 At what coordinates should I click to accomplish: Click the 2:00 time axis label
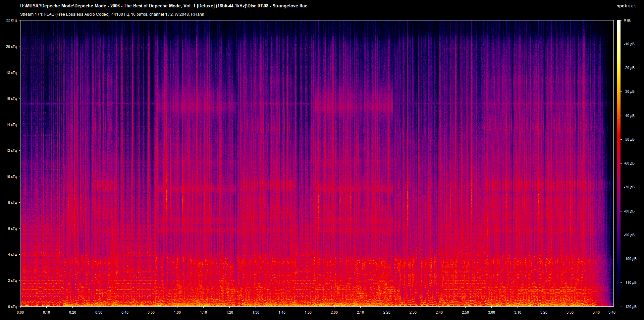(x=334, y=312)
